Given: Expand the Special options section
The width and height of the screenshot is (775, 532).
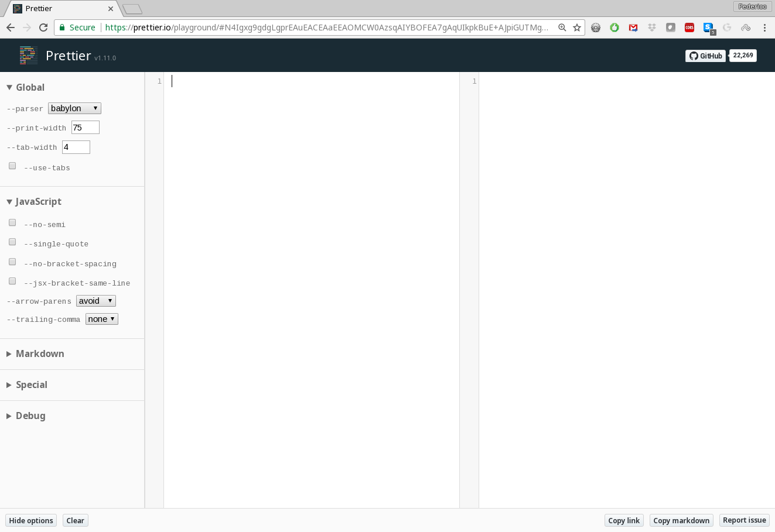Looking at the screenshot, I should coord(26,385).
